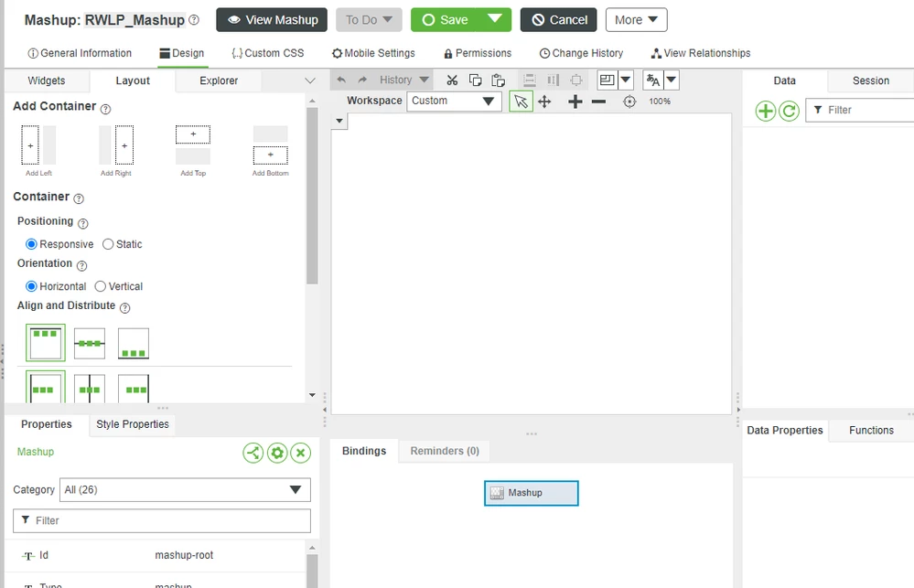Cut selection with scissors icon
This screenshot has width=914, height=588.
pos(452,80)
